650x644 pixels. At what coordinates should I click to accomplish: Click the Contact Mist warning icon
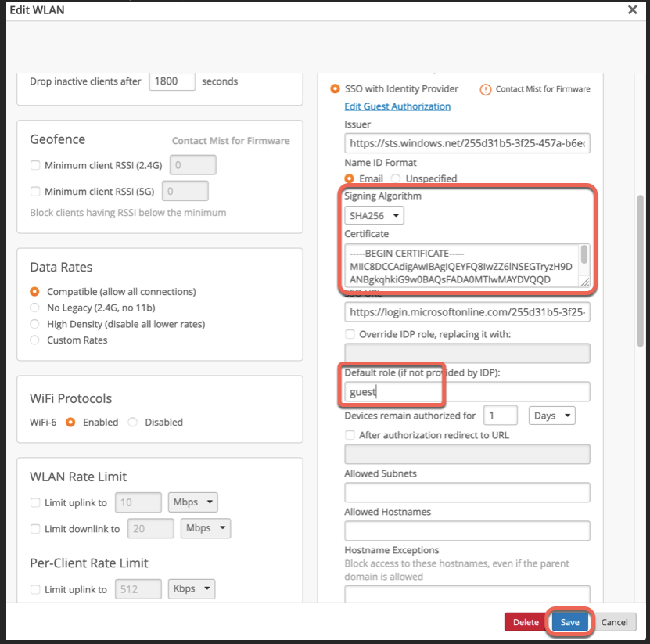[x=485, y=89]
